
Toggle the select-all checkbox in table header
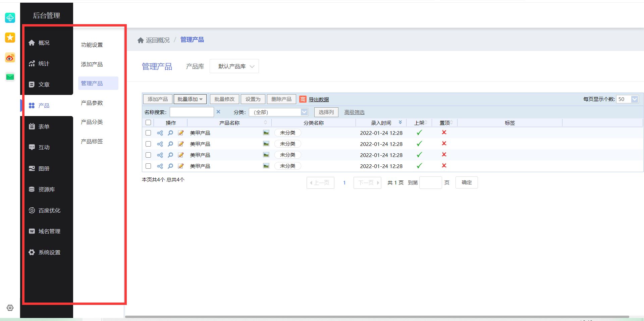[148, 122]
